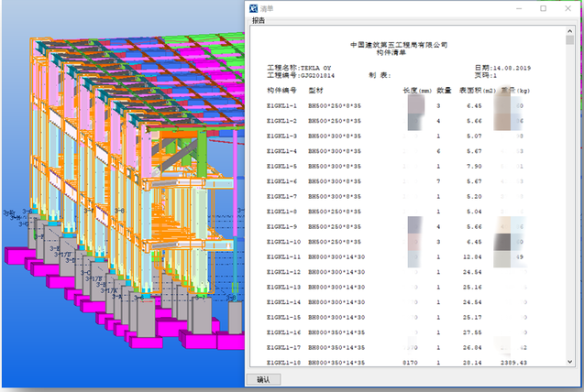Select row E1GKL1-14
The image size is (584, 392).
397,302
